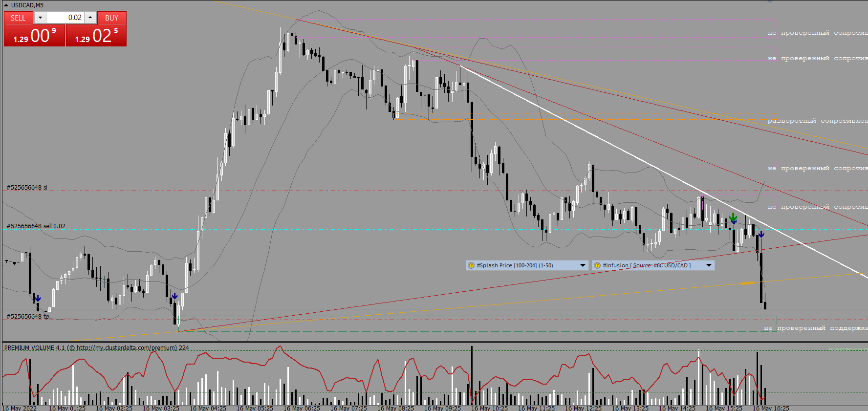Click the '16 May 01:25' time label
Viewport: 868px width, 411px height.
(67, 408)
